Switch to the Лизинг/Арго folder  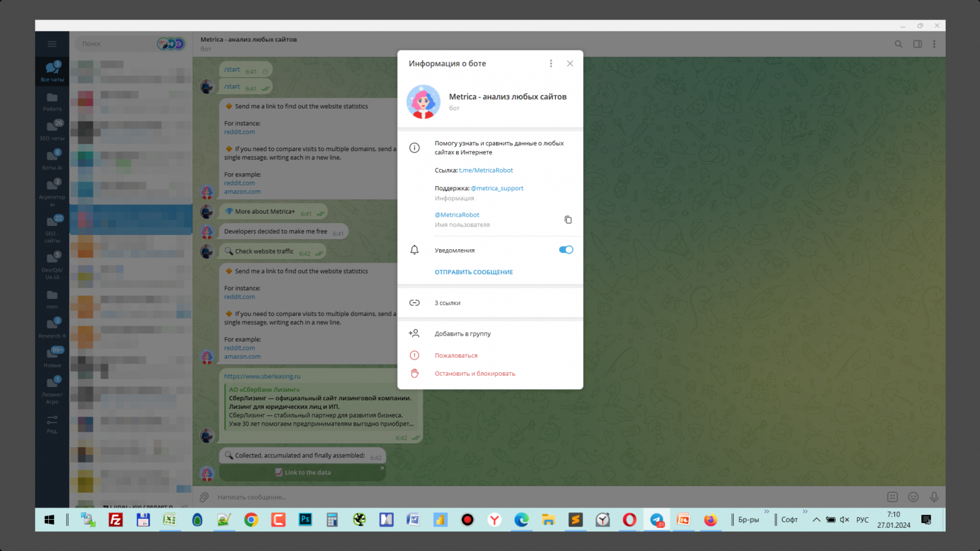tap(52, 389)
